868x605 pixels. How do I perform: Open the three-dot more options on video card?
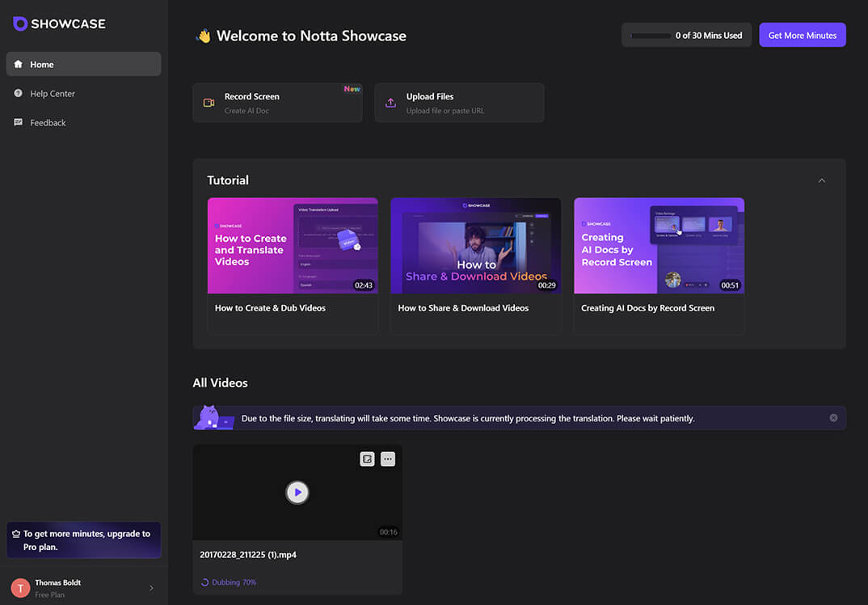click(388, 459)
